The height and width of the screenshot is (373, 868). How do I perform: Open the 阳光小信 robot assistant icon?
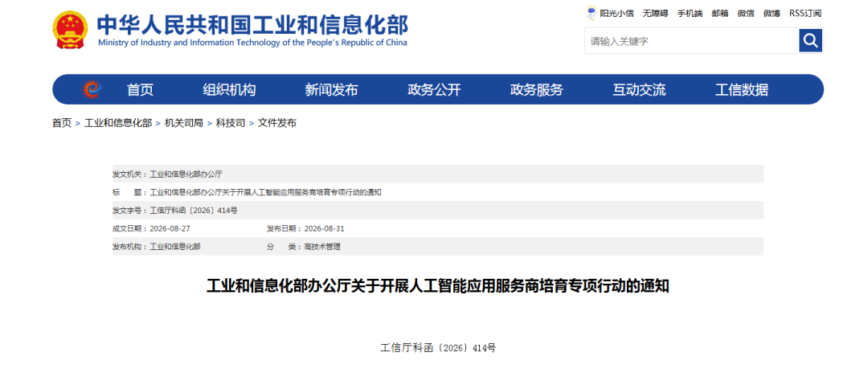[592, 14]
